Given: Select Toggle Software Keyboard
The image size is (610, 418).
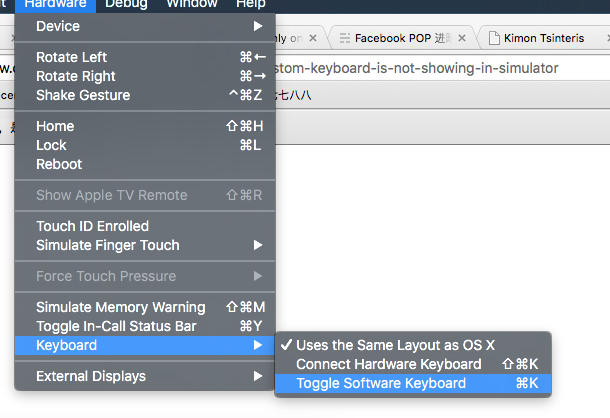Looking at the screenshot, I should (x=381, y=383).
